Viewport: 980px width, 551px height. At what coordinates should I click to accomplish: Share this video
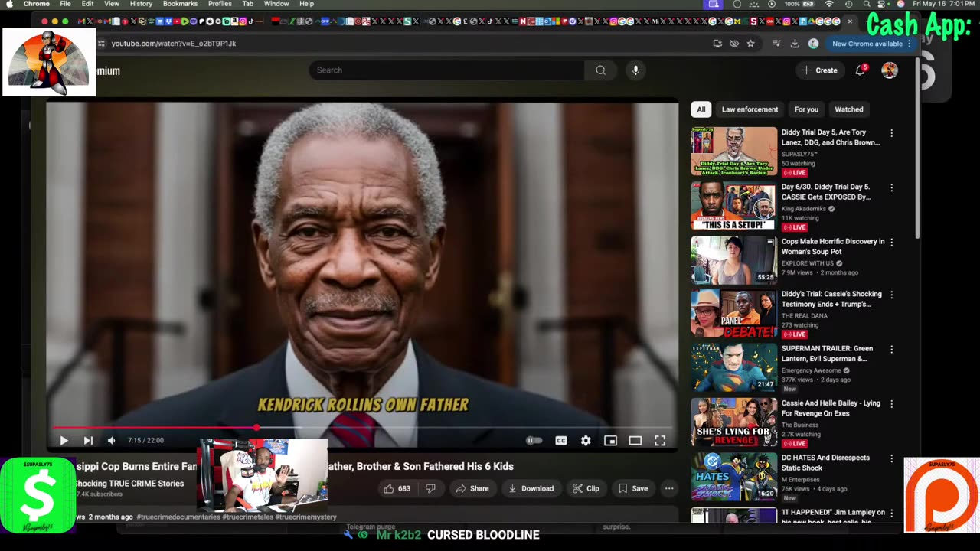click(472, 488)
